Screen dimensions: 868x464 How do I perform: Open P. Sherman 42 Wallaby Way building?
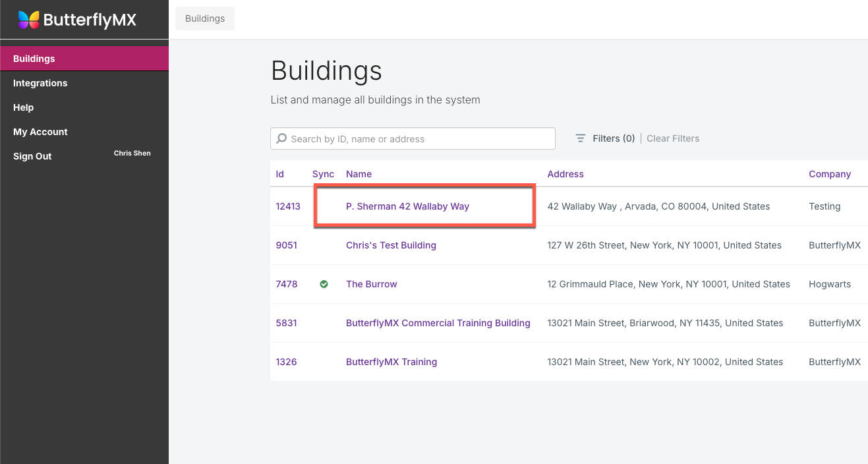click(x=407, y=206)
